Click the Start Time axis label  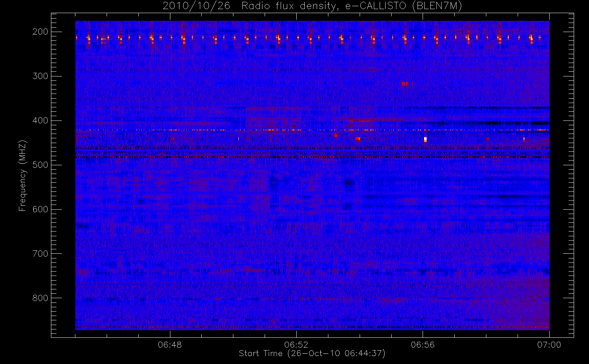[312, 353]
